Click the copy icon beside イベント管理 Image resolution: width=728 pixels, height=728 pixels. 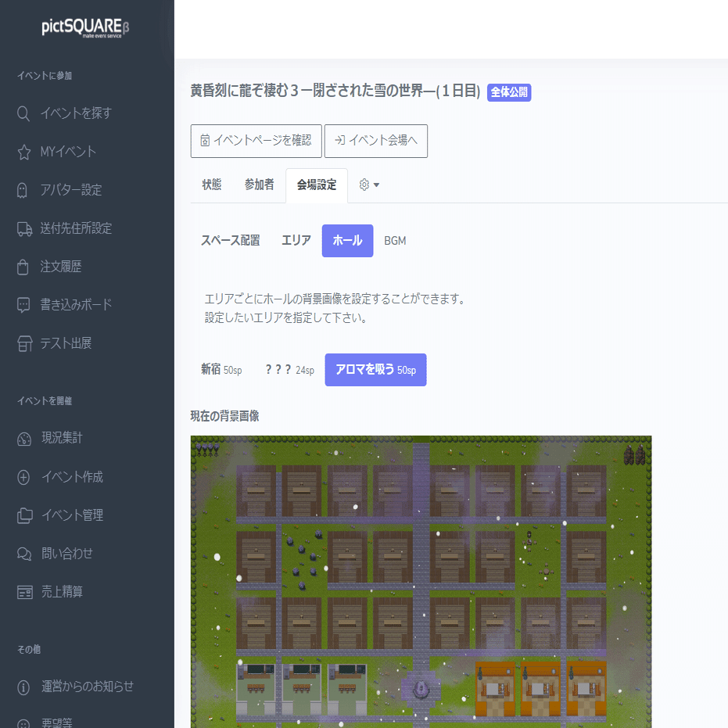point(24,516)
